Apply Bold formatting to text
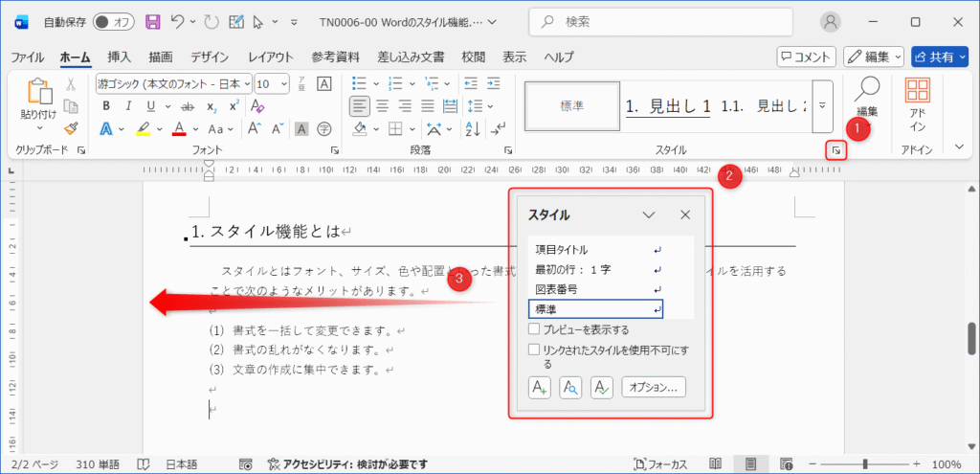This screenshot has height=474, width=980. [x=106, y=105]
